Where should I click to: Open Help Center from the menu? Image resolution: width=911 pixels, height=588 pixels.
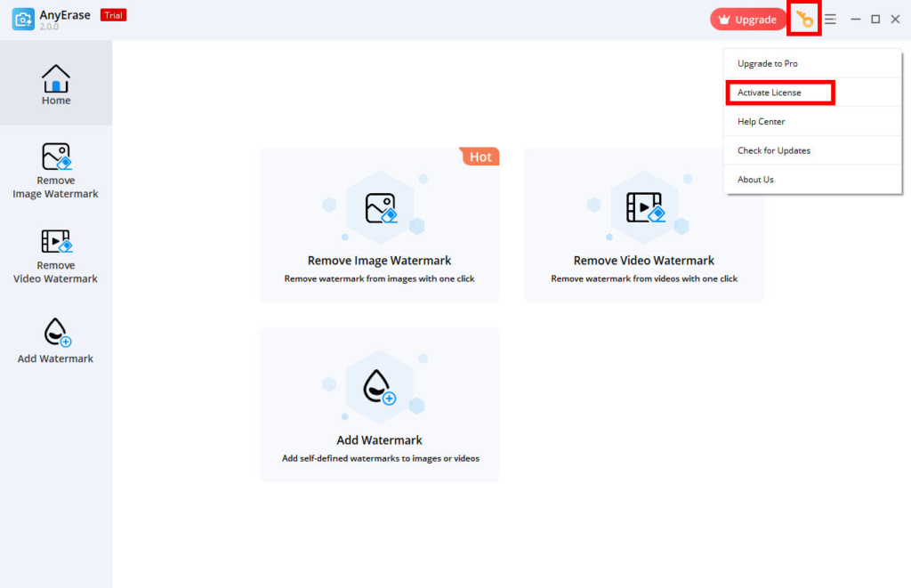click(760, 121)
